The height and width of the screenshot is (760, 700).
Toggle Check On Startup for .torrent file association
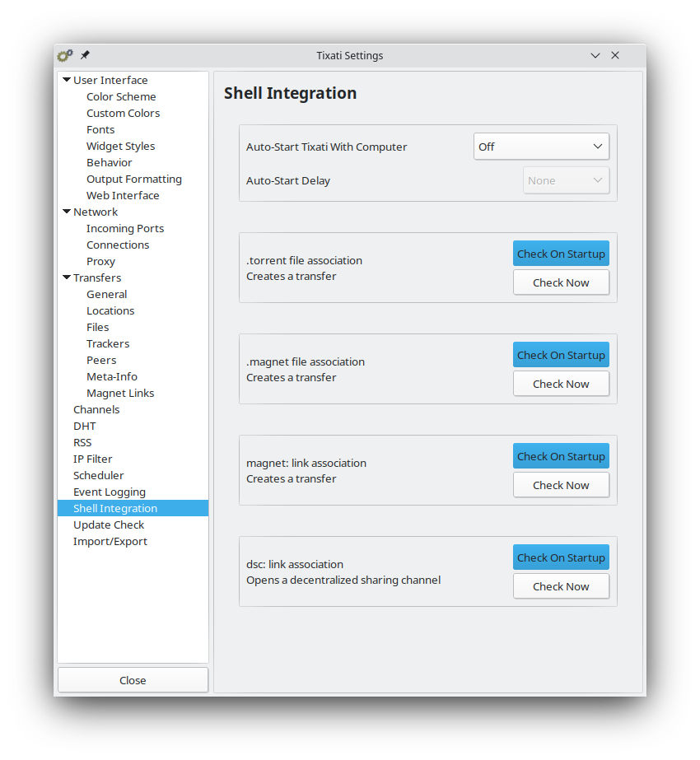pos(561,254)
